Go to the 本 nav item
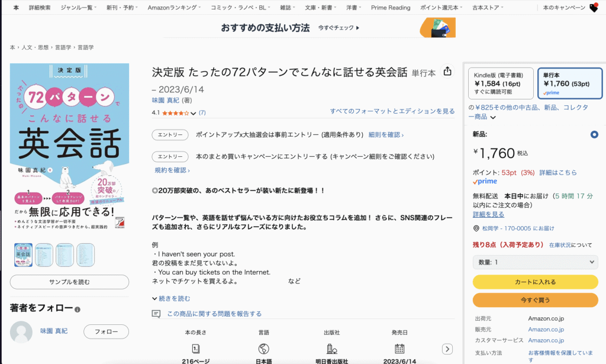Image resolution: width=606 pixels, height=364 pixels. [16, 8]
